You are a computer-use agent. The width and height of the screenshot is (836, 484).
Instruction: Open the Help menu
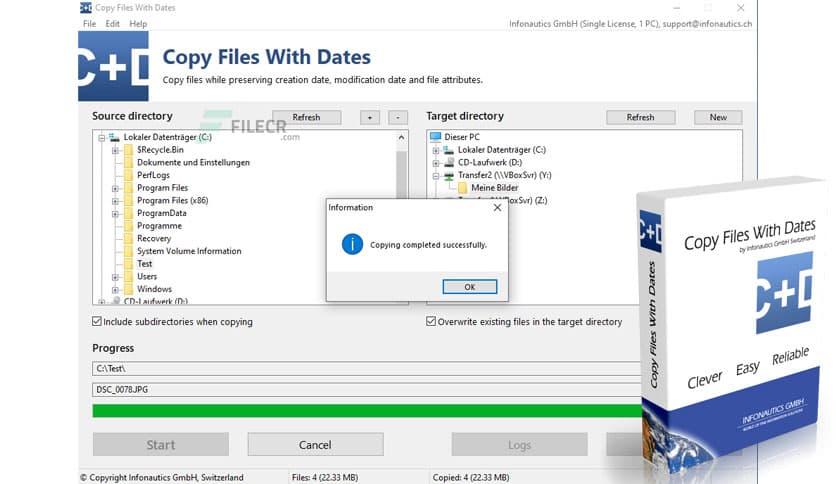click(x=138, y=23)
